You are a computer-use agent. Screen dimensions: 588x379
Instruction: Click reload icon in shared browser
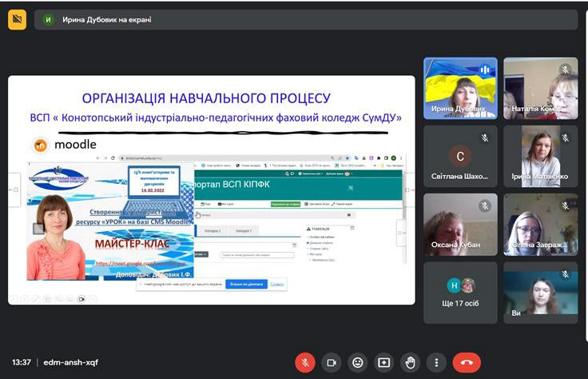tap(113, 158)
